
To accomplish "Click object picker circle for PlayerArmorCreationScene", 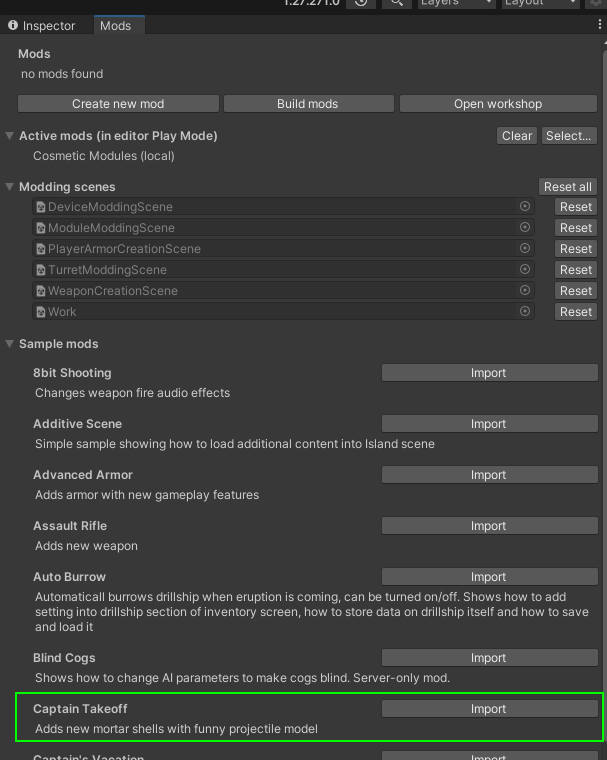I will 524,248.
